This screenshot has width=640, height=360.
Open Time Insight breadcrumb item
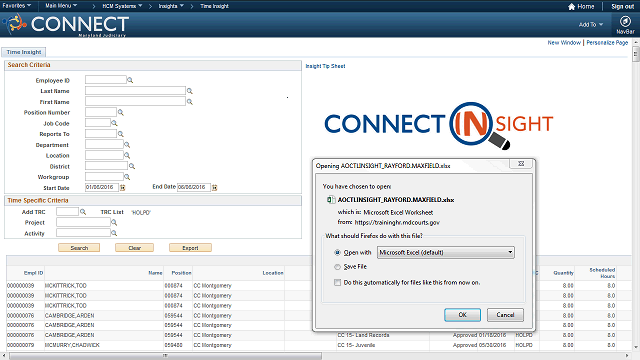214,6
